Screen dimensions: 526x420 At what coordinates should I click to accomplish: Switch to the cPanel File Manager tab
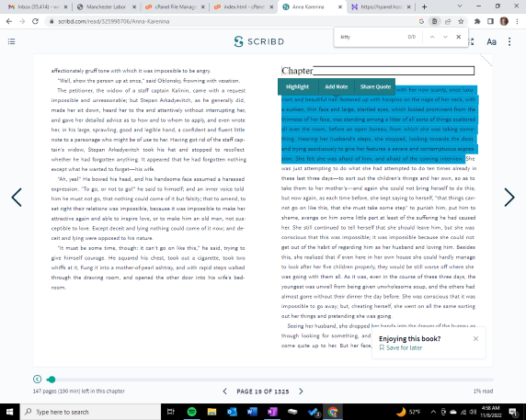175,6
